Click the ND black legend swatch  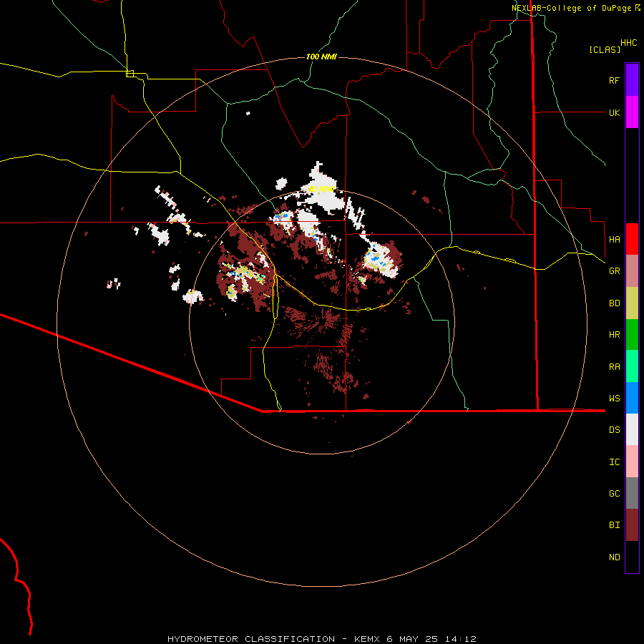[632, 557]
